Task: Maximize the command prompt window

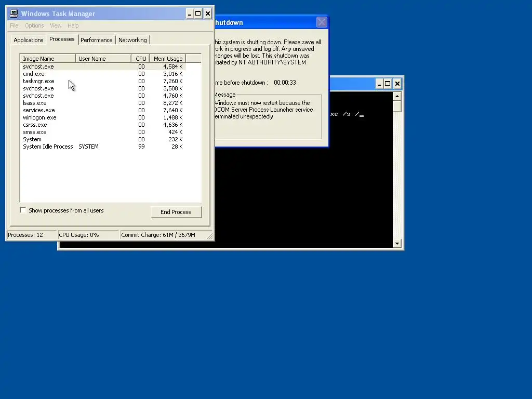Action: (x=388, y=84)
